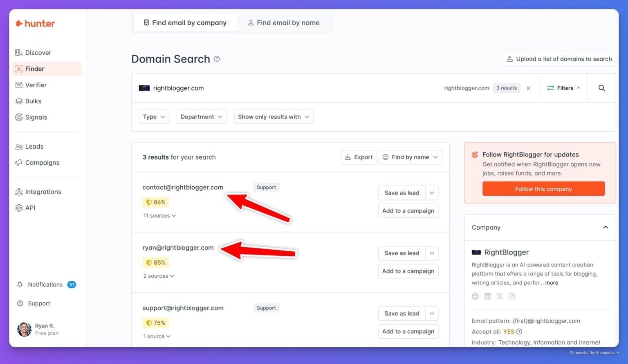Open the Campaigns tool
Screen dimensions: 628x364
[42, 162]
